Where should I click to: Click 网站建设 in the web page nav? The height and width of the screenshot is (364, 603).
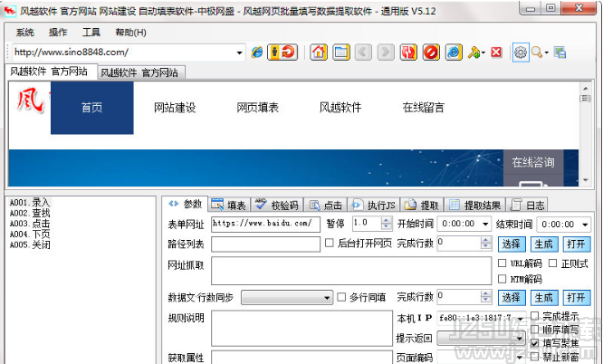point(175,108)
